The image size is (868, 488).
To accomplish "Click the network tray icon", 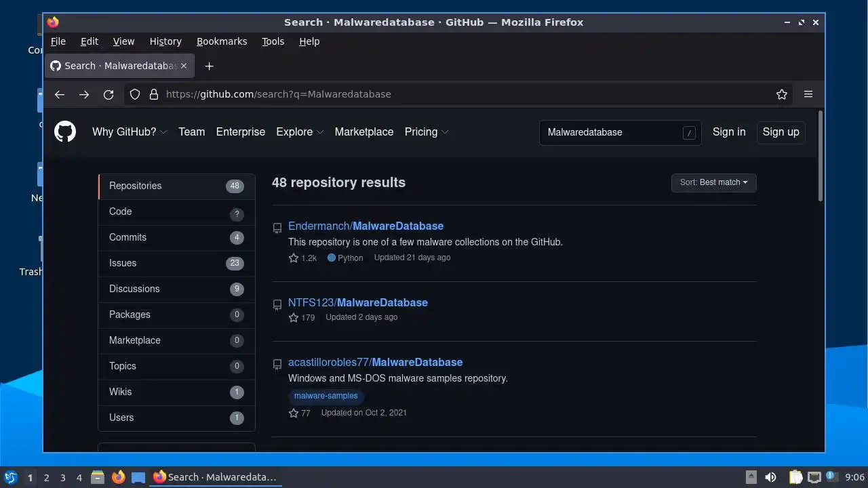I will click(x=814, y=477).
